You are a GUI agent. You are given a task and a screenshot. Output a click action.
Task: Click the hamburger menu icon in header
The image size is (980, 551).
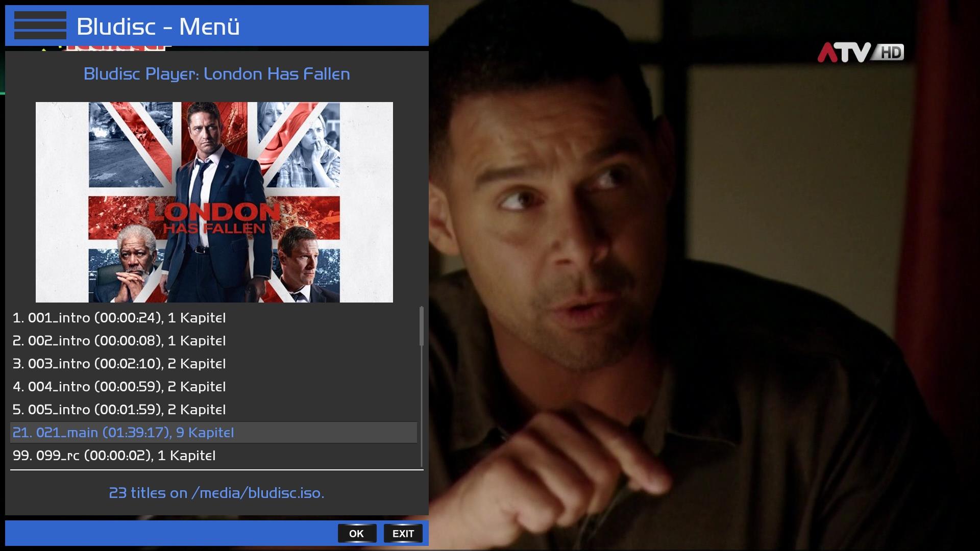pyautogui.click(x=40, y=26)
